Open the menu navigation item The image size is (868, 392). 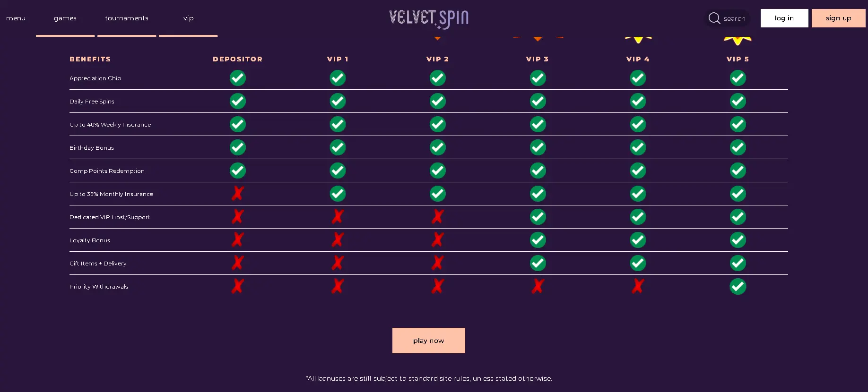[x=16, y=18]
